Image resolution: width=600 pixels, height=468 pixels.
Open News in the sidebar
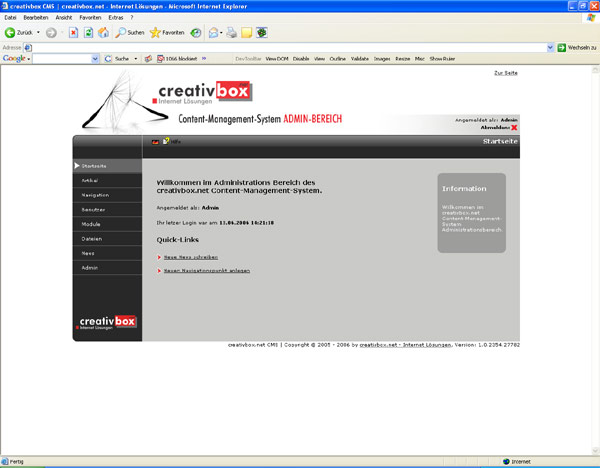pos(107,253)
